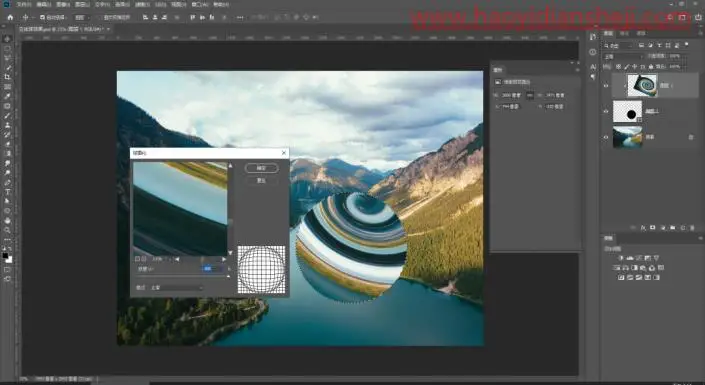
Task: Add a Brightness/Contrast adjustment from Adjustments panel
Action: click(621, 258)
